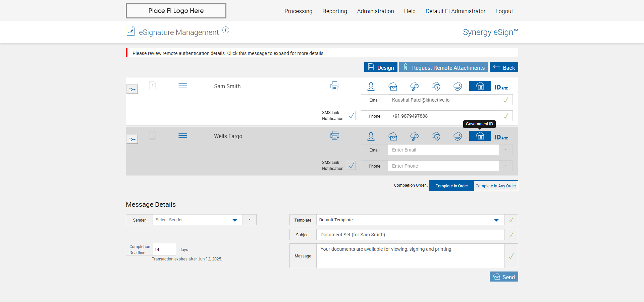The height and width of the screenshot is (302, 644).
Task: Open the Processing menu
Action: pos(298,11)
